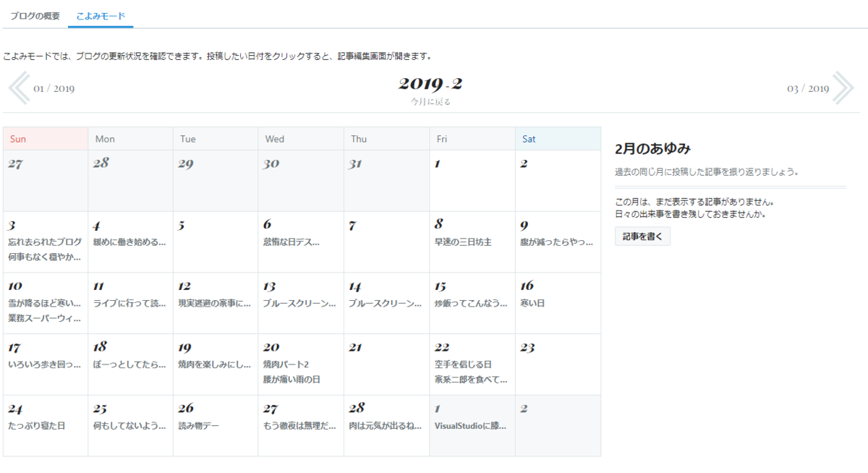Viewport: 868px width, 473px height.
Task: Select greyed March 2 cell in last row
Action: tap(558, 426)
